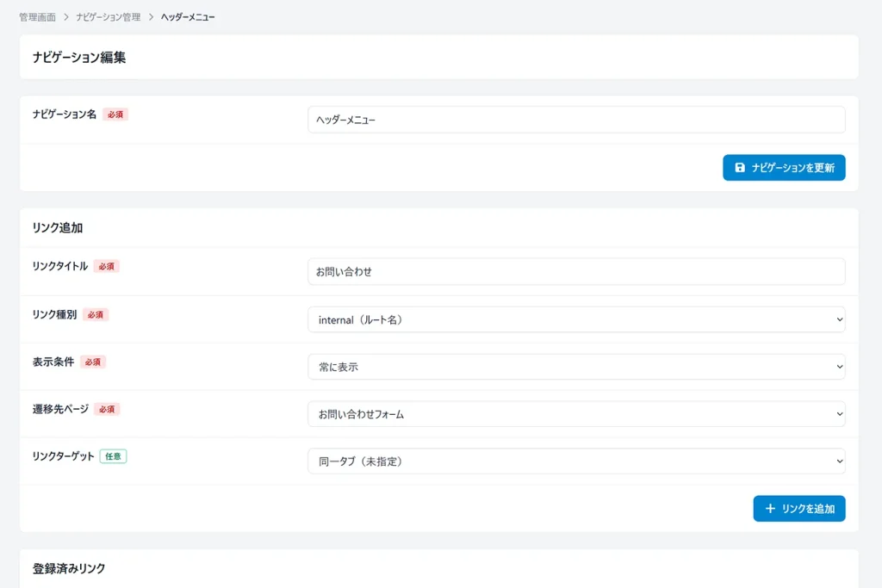
Task: Click the リンクターゲット label
Action: coord(63,456)
